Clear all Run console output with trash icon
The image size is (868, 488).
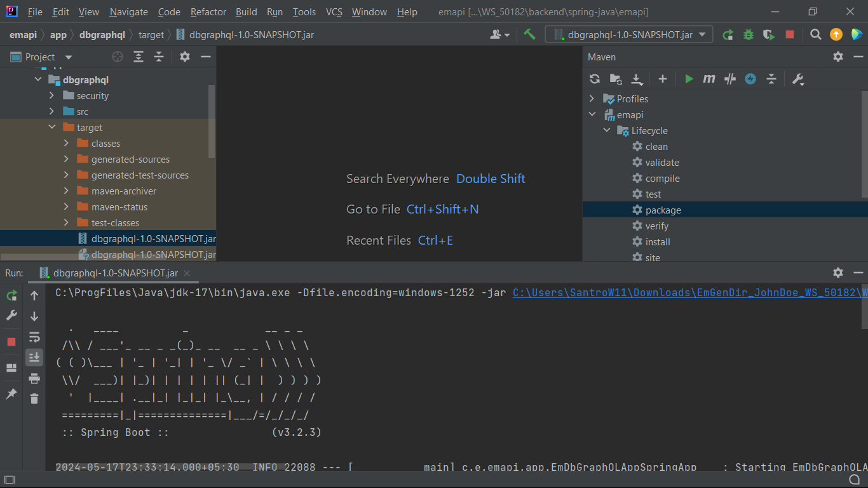[34, 398]
